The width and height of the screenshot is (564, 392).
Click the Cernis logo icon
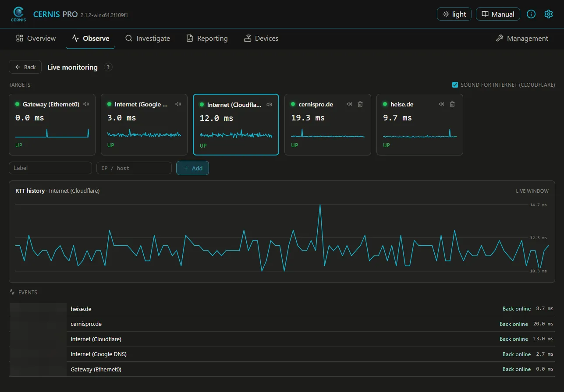pos(18,14)
